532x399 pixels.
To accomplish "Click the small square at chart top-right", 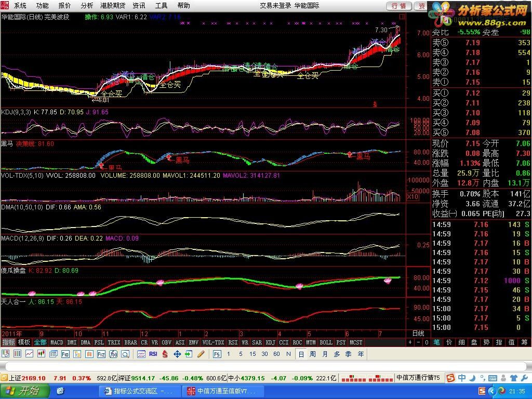I will pyautogui.click(x=403, y=16).
